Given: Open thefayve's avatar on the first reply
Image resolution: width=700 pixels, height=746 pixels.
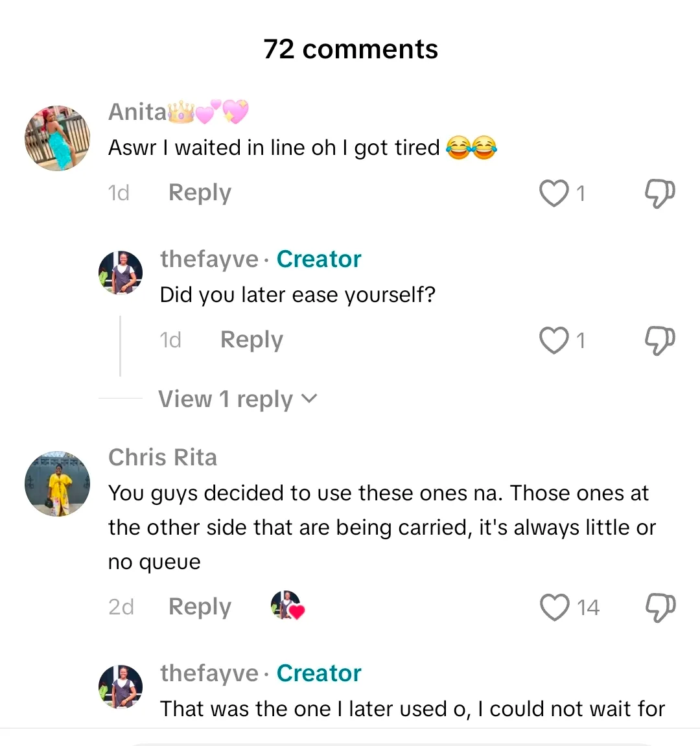Looking at the screenshot, I should coord(121,273).
